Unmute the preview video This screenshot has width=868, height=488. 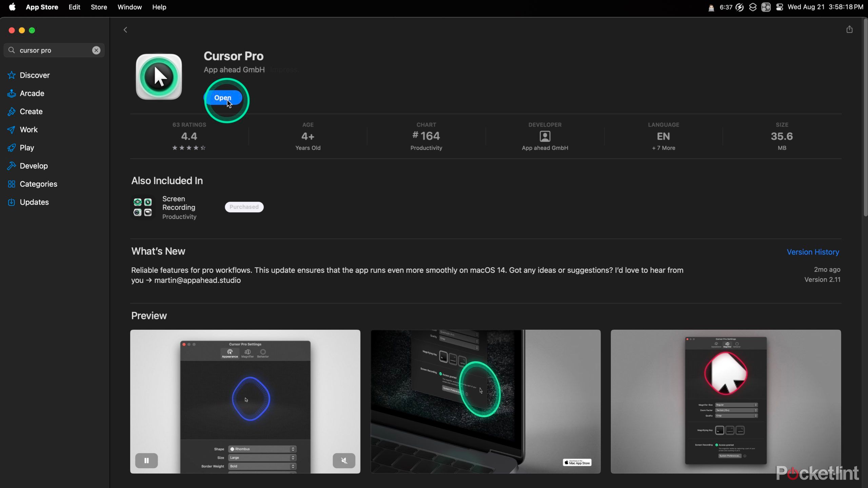[344, 460]
